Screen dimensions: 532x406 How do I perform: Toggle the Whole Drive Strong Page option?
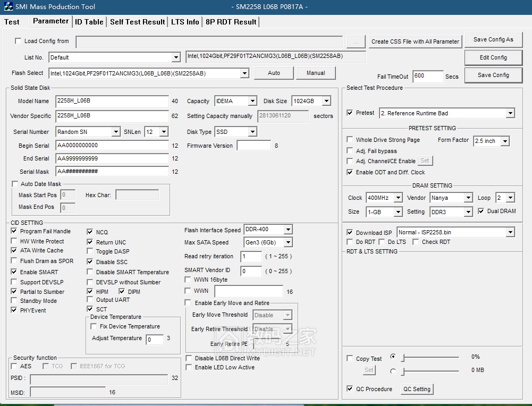point(350,139)
